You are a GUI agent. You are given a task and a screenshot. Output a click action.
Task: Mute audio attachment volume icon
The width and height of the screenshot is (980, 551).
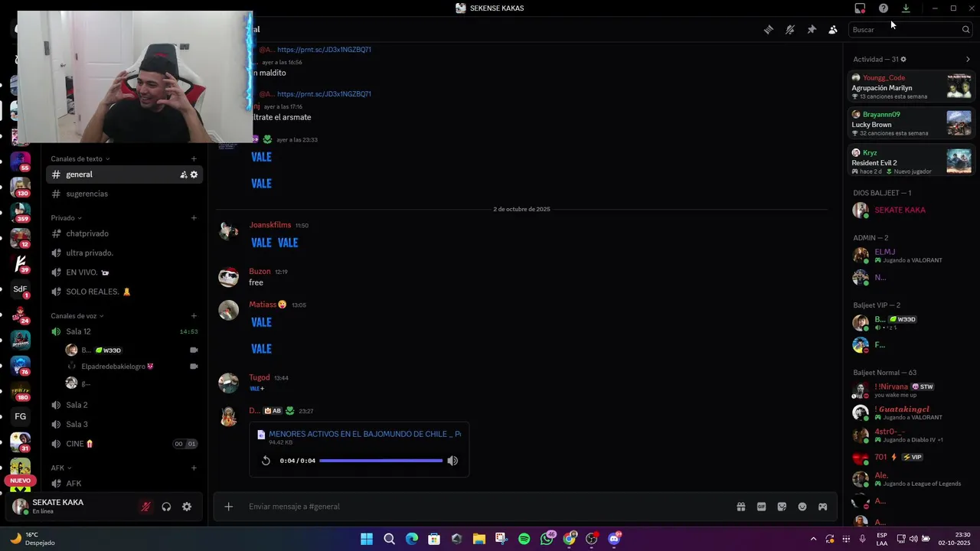pyautogui.click(x=452, y=461)
